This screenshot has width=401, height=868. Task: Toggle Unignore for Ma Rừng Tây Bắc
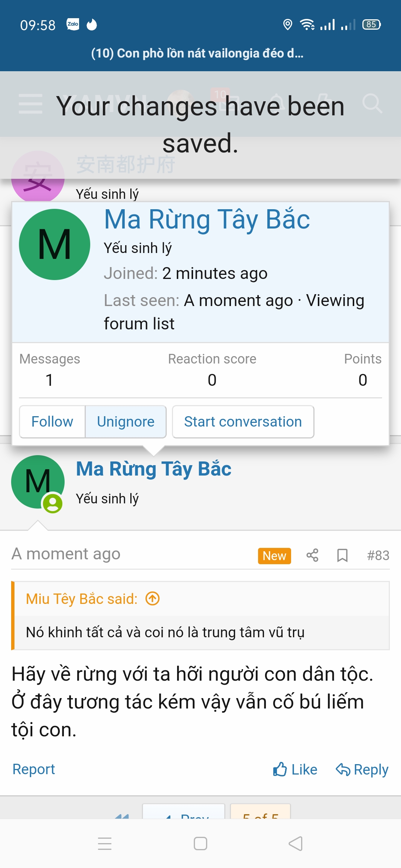click(125, 422)
